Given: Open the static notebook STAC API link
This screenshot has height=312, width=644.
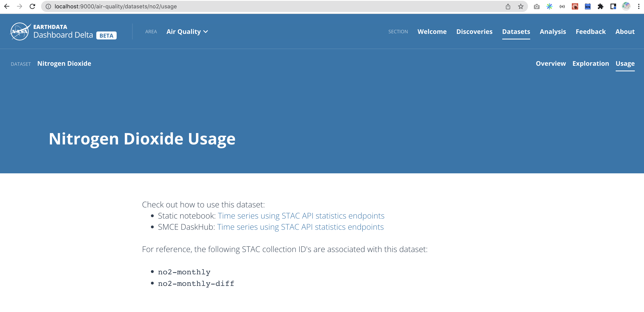Looking at the screenshot, I should pos(301,216).
